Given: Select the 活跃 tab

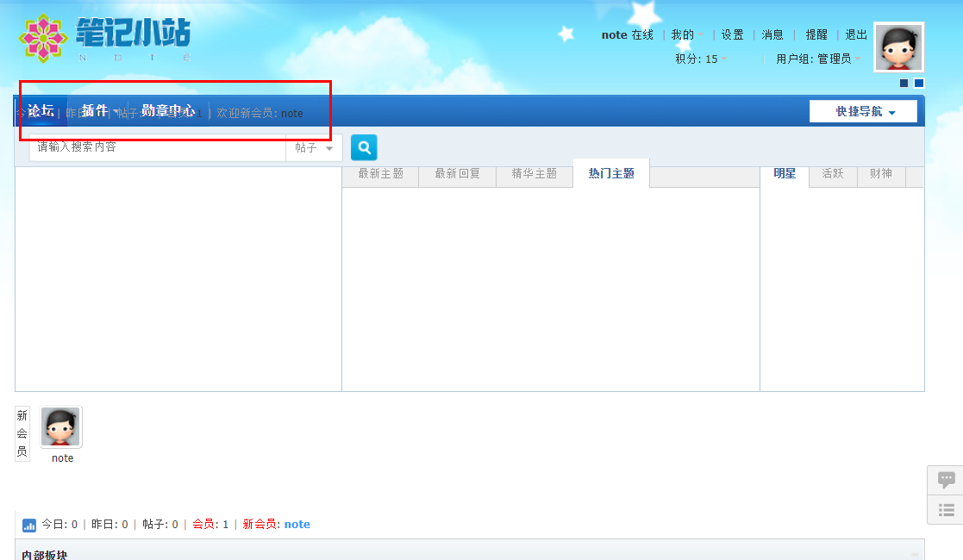Looking at the screenshot, I should [x=832, y=174].
